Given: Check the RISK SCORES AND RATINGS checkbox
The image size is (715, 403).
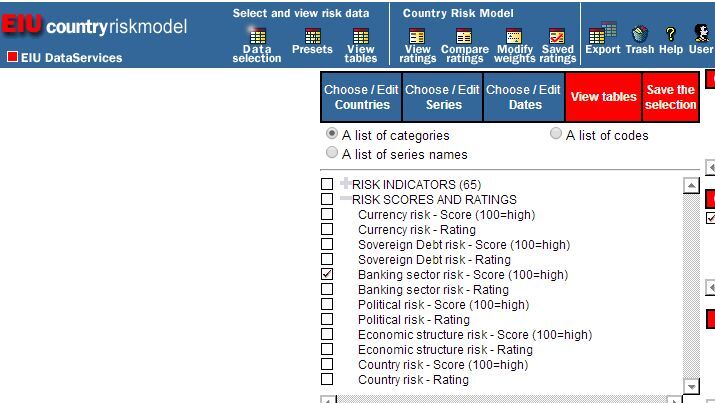Looking at the screenshot, I should point(327,199).
